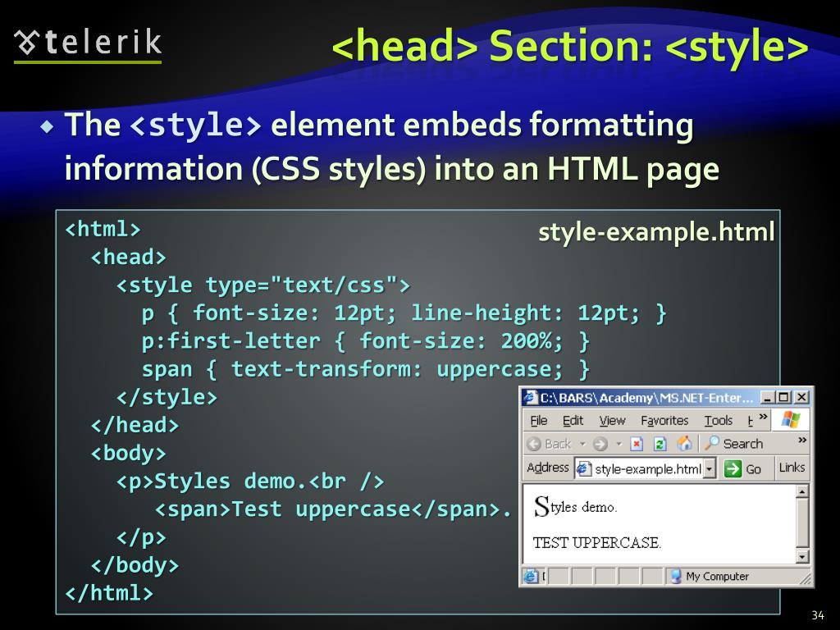Click the page icon in the address field
Viewport: 840px width, 630px height.
coord(583,468)
